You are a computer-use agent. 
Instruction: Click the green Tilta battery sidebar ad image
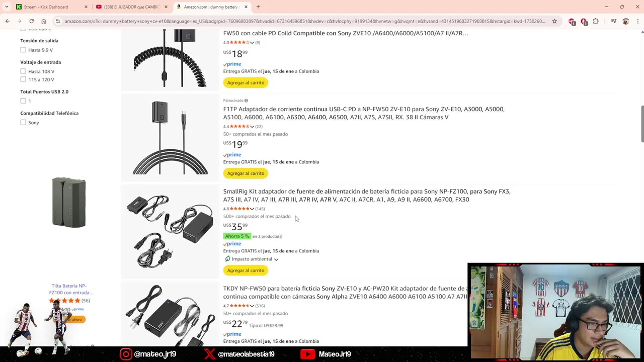[69, 202]
